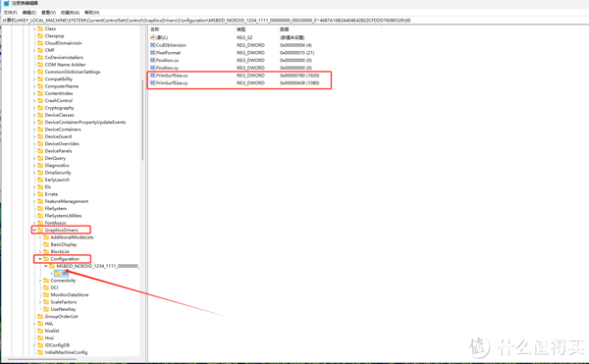Select the PixelFormat value icon

(x=152, y=53)
